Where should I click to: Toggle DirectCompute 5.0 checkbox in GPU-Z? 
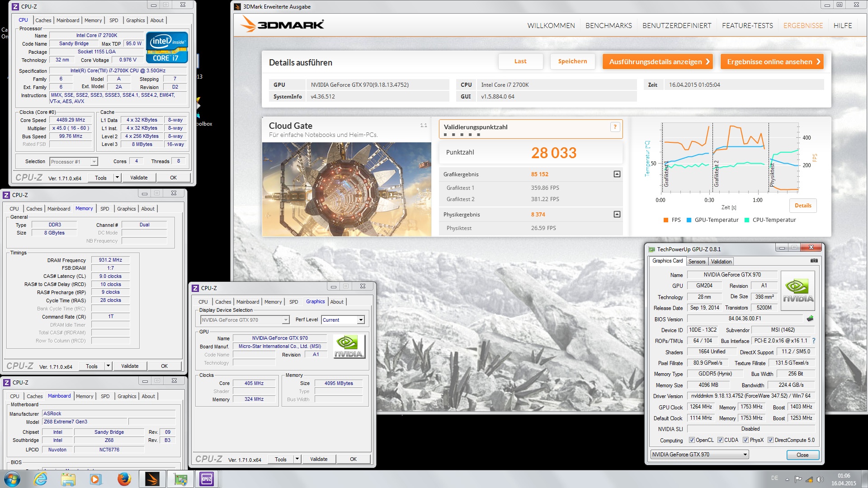tap(770, 440)
